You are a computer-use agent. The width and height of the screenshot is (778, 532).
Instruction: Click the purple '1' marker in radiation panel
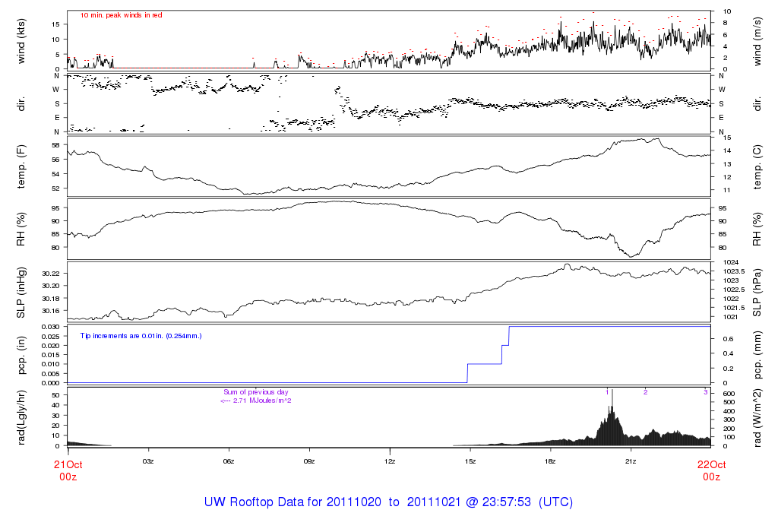[x=607, y=393]
